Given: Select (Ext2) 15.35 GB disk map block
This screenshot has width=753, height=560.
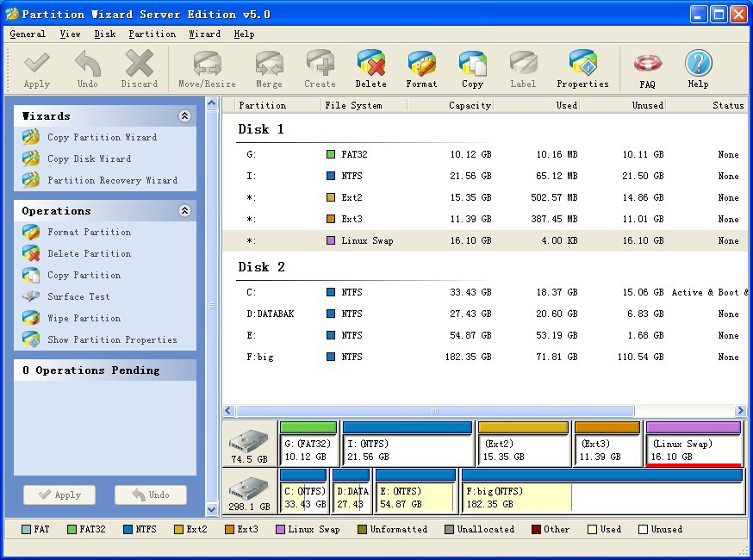Looking at the screenshot, I should (x=524, y=444).
